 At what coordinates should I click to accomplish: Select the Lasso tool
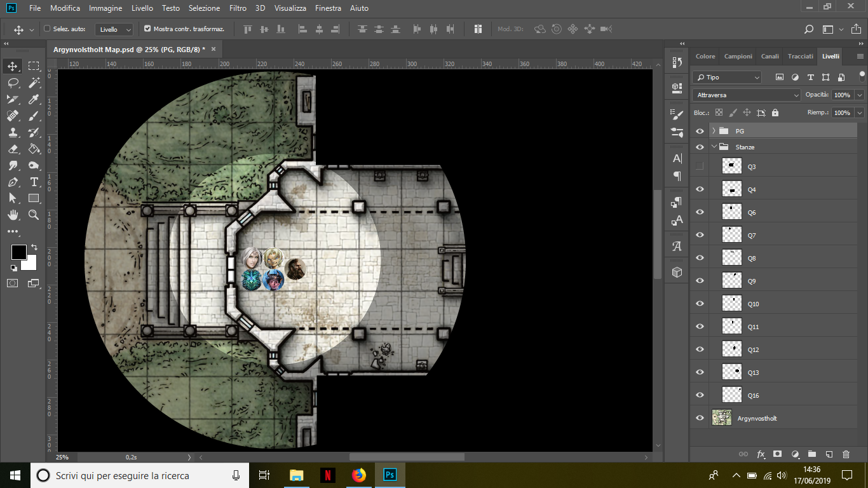tap(13, 83)
